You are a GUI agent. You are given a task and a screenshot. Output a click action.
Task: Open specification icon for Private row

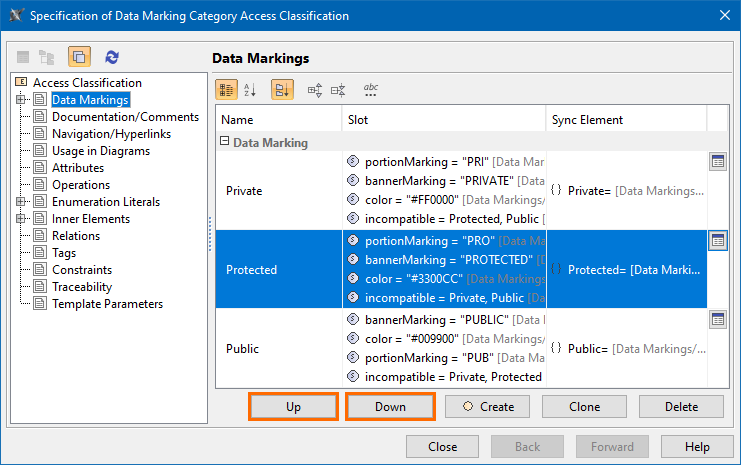click(717, 161)
